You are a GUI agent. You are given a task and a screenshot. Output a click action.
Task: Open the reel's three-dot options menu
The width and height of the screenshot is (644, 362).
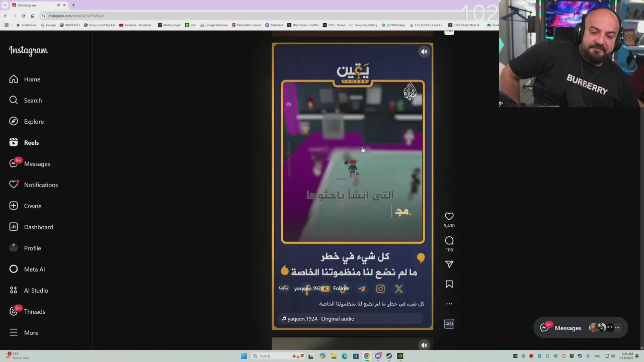(x=449, y=304)
